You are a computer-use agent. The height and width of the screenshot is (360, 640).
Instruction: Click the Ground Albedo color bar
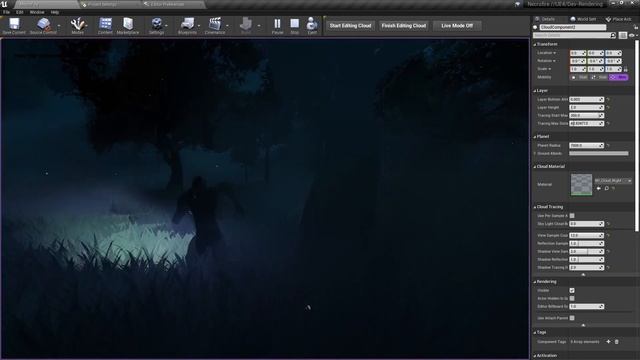(599, 153)
